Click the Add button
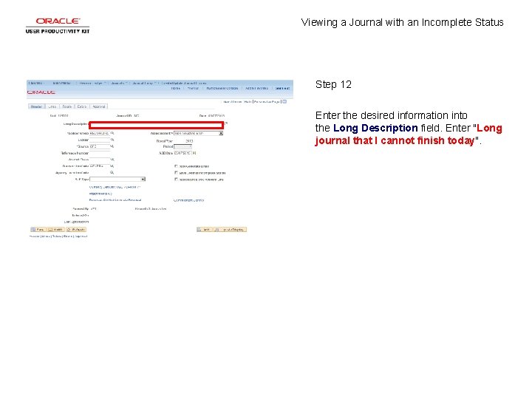Image resolution: width=532 pixels, height=399 pixels. 204,230
